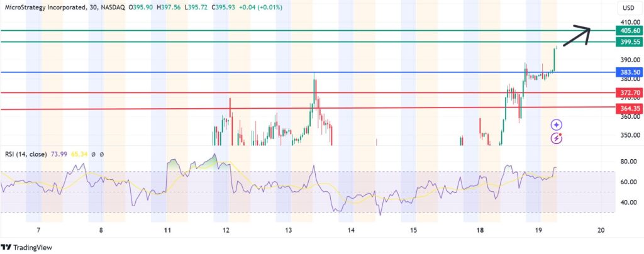Click the RSI axis value 40.00
Viewport: 644px width, 254px height.
point(628,202)
